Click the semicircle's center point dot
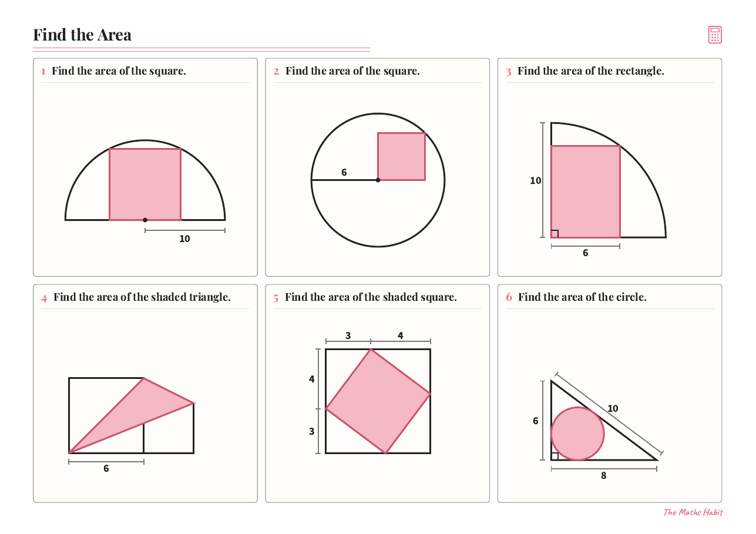The image size is (756, 534). [x=145, y=220]
